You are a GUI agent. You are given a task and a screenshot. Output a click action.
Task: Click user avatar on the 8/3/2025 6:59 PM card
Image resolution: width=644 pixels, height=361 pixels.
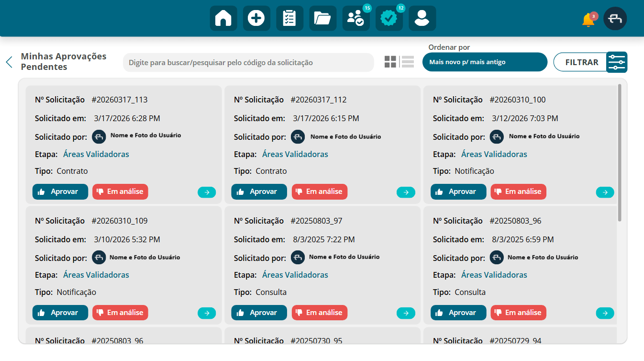click(x=497, y=257)
